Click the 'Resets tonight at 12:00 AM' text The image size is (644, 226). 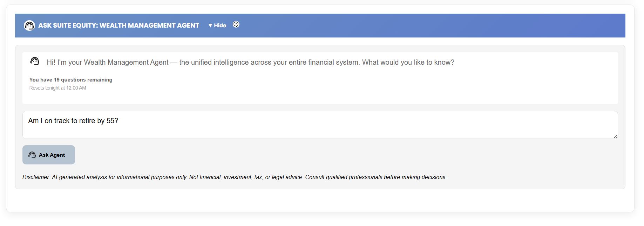tap(58, 88)
